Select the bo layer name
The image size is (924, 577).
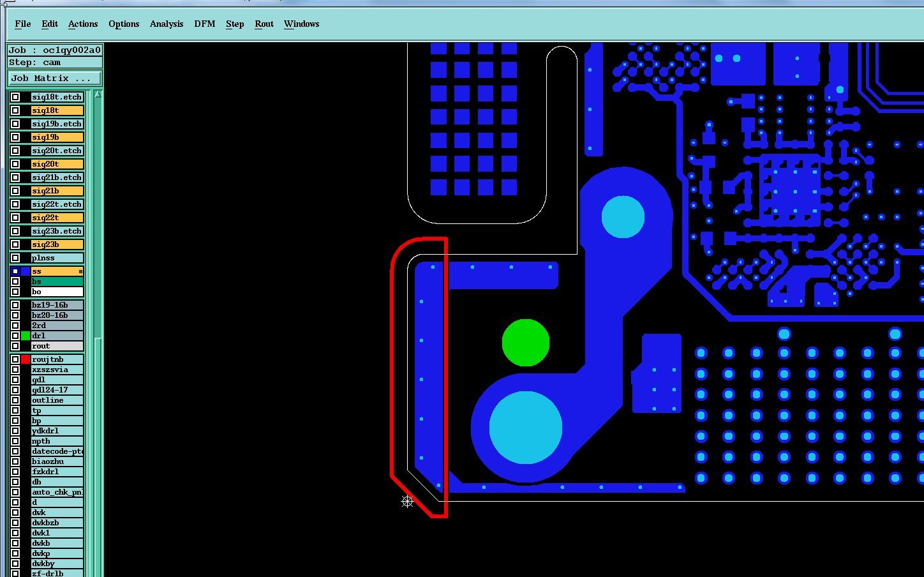pyautogui.click(x=57, y=292)
